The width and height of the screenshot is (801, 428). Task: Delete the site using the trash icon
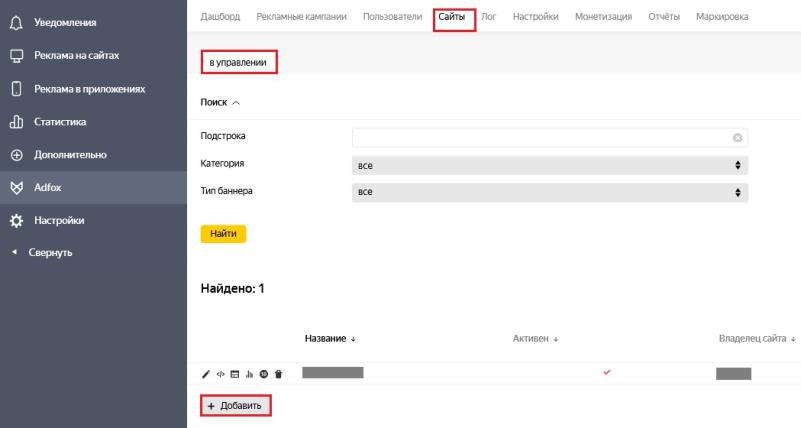278,374
